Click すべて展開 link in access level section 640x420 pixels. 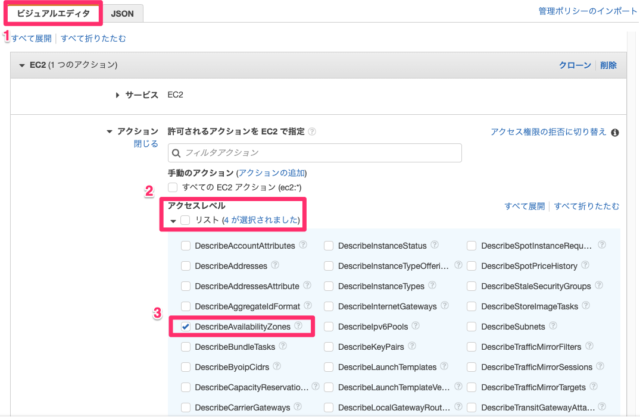[524, 206]
